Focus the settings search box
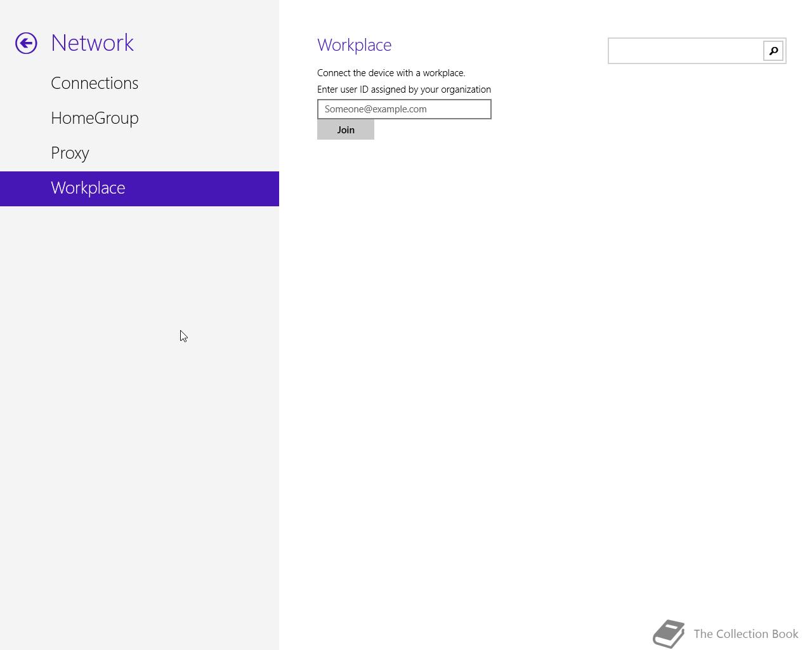Screen dimensions: 812x650 point(686,51)
